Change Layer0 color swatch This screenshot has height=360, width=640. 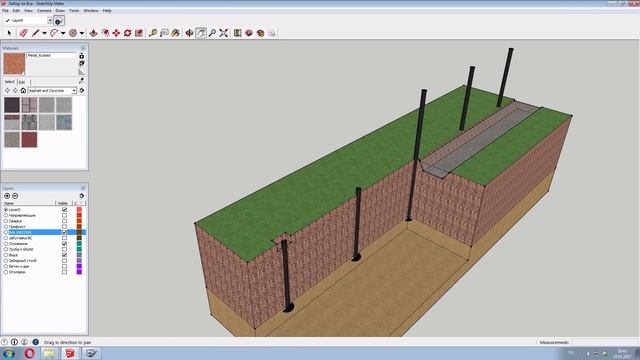[x=79, y=209]
